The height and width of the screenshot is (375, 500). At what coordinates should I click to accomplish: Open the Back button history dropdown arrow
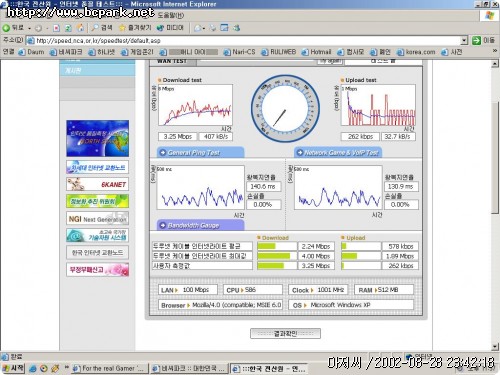tap(30, 28)
